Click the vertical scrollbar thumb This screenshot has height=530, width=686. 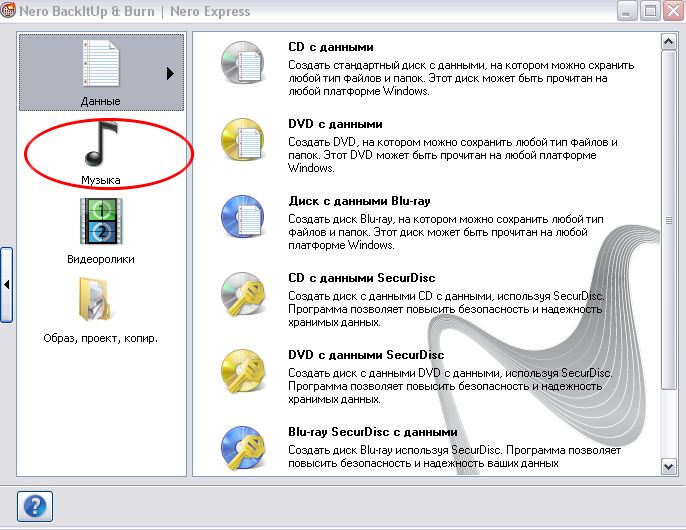click(668, 220)
